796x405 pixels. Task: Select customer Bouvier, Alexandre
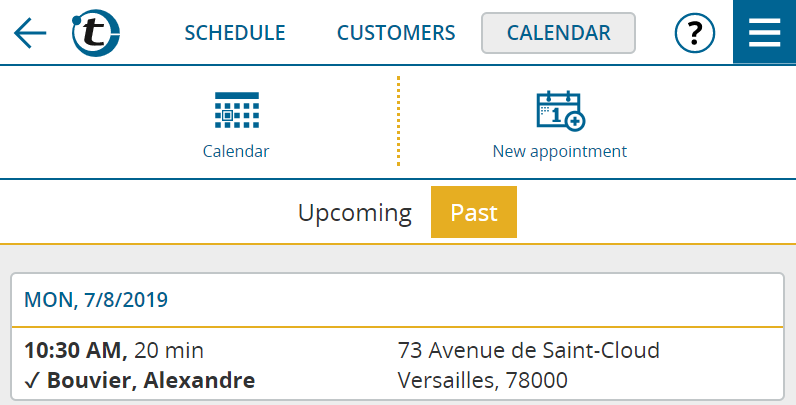[151, 380]
